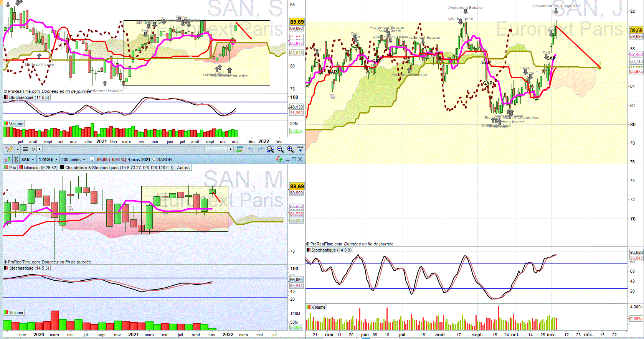Screen dimensions: 644x339
Task: Click the candlestick chart style icon
Action: pos(7,159)
